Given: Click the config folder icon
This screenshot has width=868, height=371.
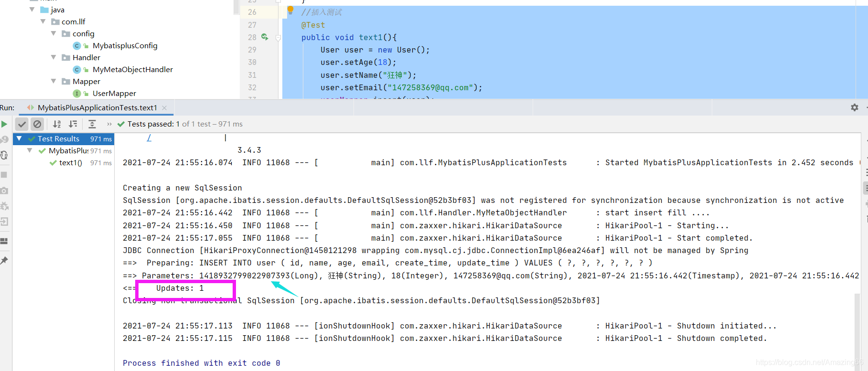Looking at the screenshot, I should tap(66, 34).
